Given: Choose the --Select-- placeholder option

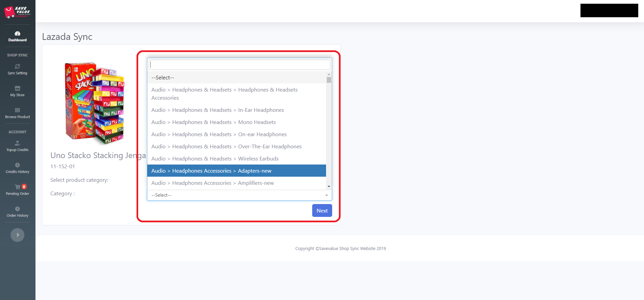Looking at the screenshot, I should (237, 78).
